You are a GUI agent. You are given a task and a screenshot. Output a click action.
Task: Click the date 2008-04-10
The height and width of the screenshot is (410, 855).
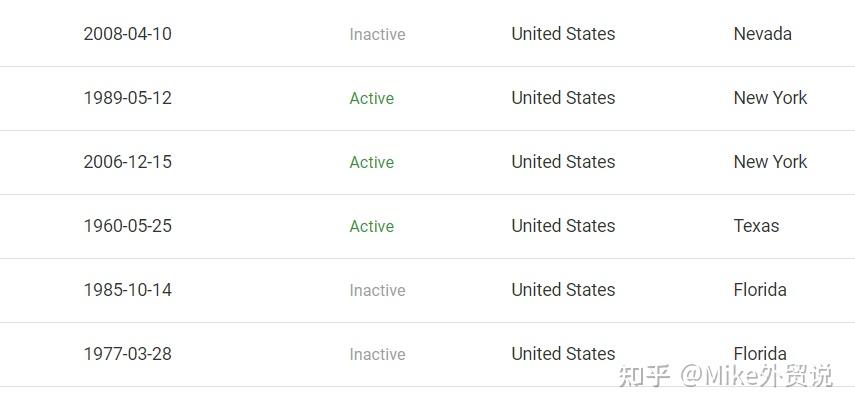point(127,34)
